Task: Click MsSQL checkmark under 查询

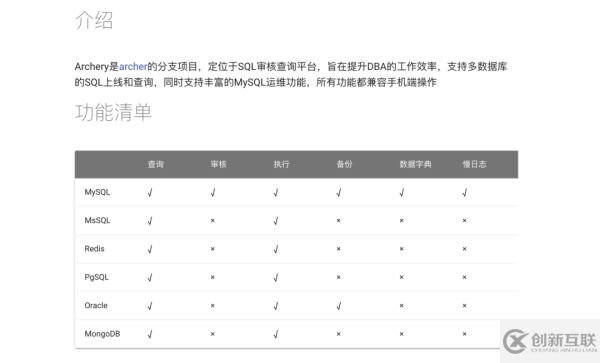Action: [x=150, y=221]
